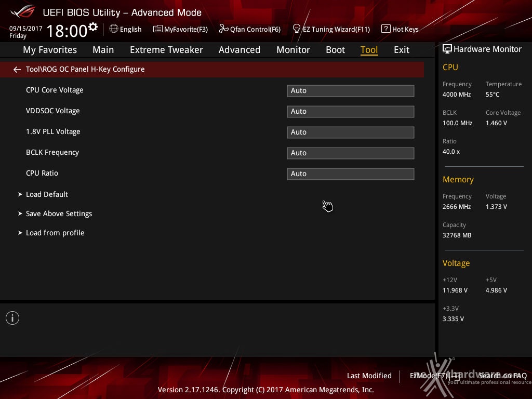Click the 100.0 MHz BCLK value
This screenshot has width=532, height=399.
coord(457,123)
